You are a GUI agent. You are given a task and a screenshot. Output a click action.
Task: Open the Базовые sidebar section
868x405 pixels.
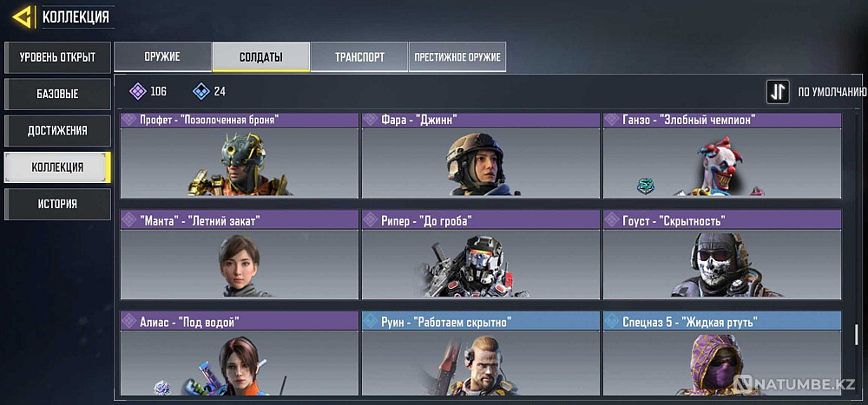57,94
